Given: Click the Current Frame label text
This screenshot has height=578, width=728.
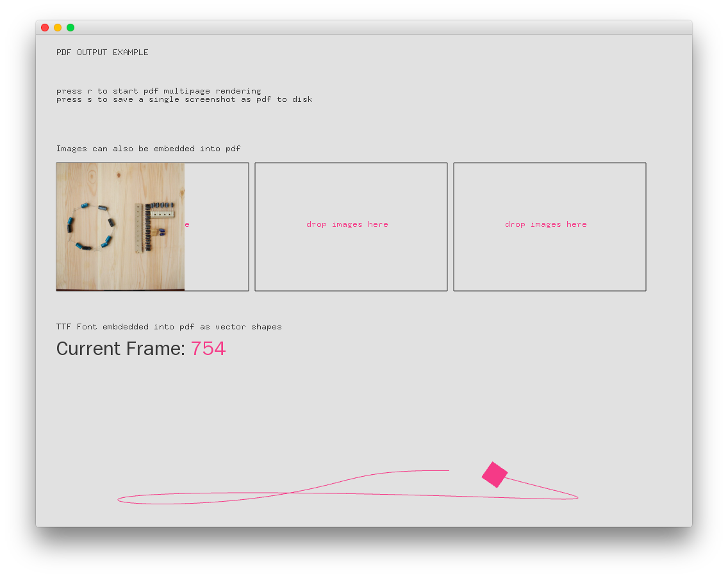Looking at the screenshot, I should point(120,348).
